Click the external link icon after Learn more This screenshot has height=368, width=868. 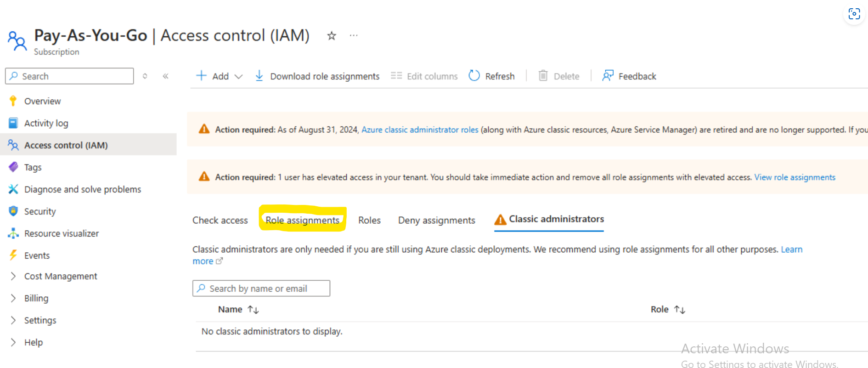(x=219, y=261)
